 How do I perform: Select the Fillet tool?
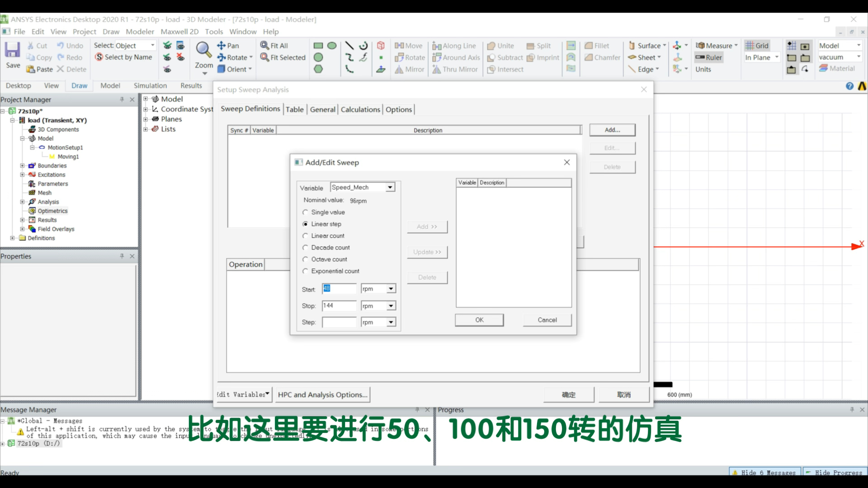597,45
